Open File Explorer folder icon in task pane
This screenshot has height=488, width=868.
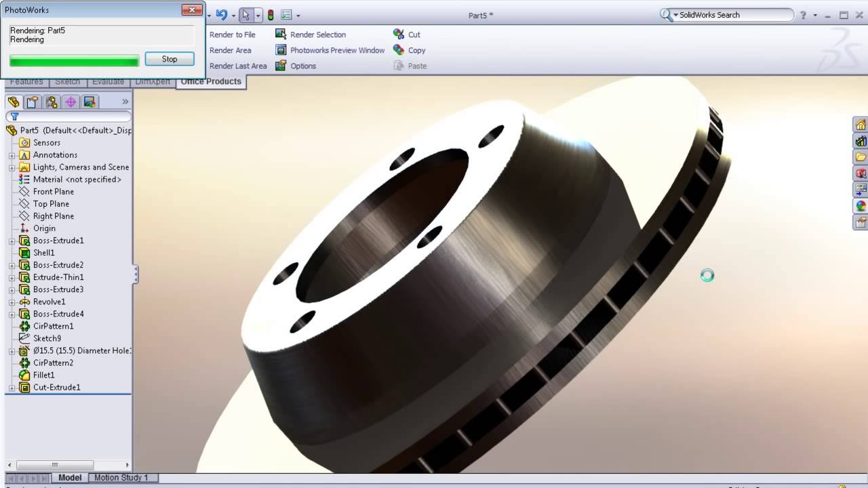[861, 157]
